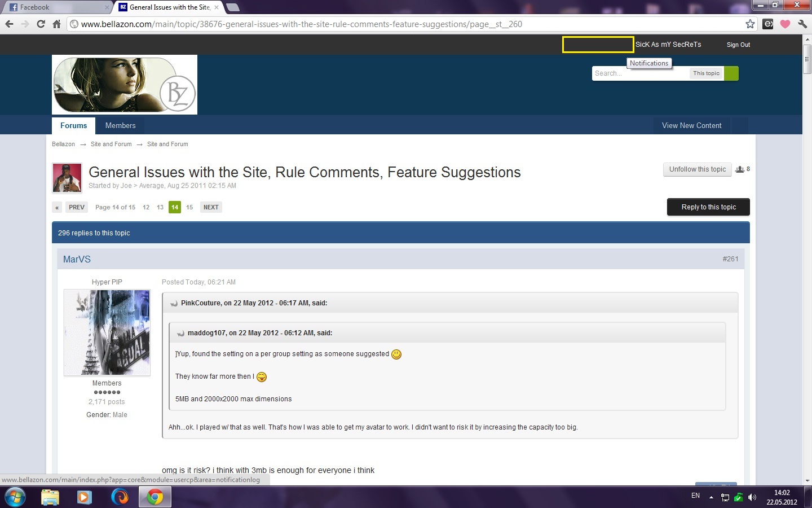Viewport: 812px width, 508px height.
Task: Click the volume icon in system tray
Action: pos(752,497)
